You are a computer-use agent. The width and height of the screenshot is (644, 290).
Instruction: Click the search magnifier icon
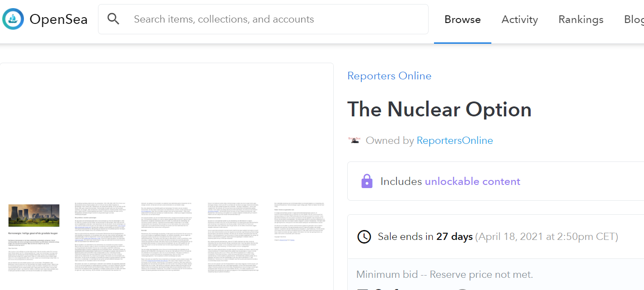tap(113, 19)
